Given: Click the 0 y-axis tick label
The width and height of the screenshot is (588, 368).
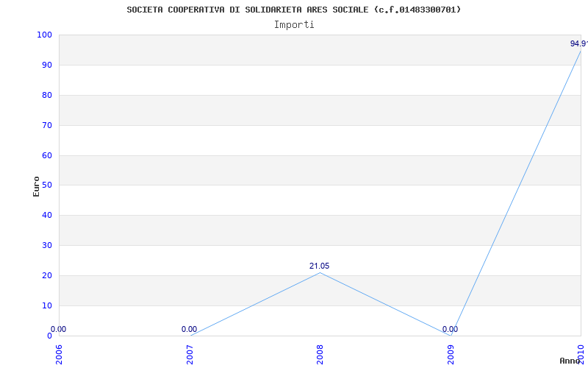Looking at the screenshot, I should point(49,336).
